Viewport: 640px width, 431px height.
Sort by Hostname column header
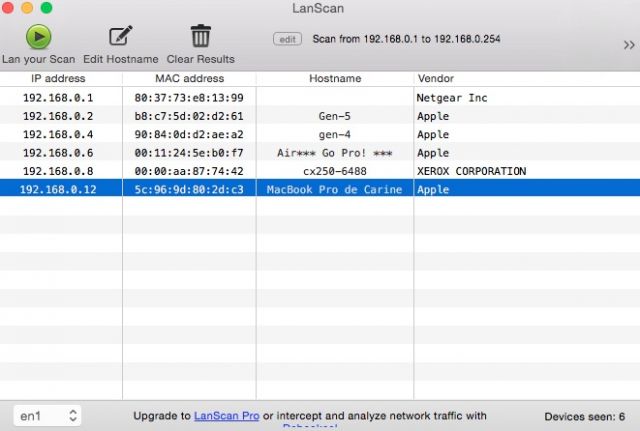[x=335, y=78]
